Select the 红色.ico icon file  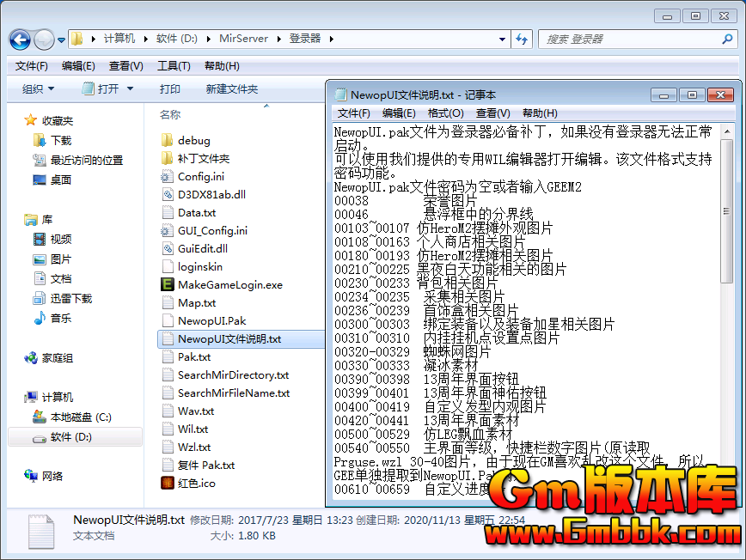(x=168, y=484)
